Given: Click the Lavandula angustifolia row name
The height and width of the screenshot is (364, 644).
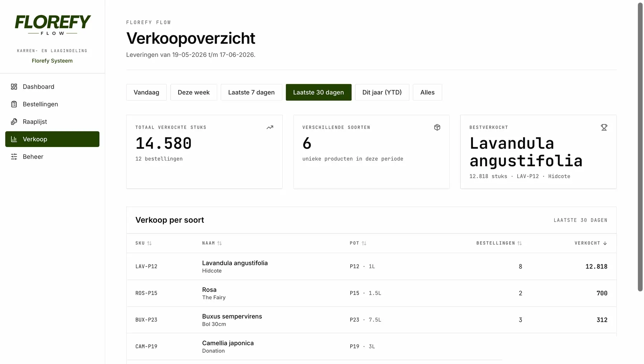Looking at the screenshot, I should click(235, 263).
